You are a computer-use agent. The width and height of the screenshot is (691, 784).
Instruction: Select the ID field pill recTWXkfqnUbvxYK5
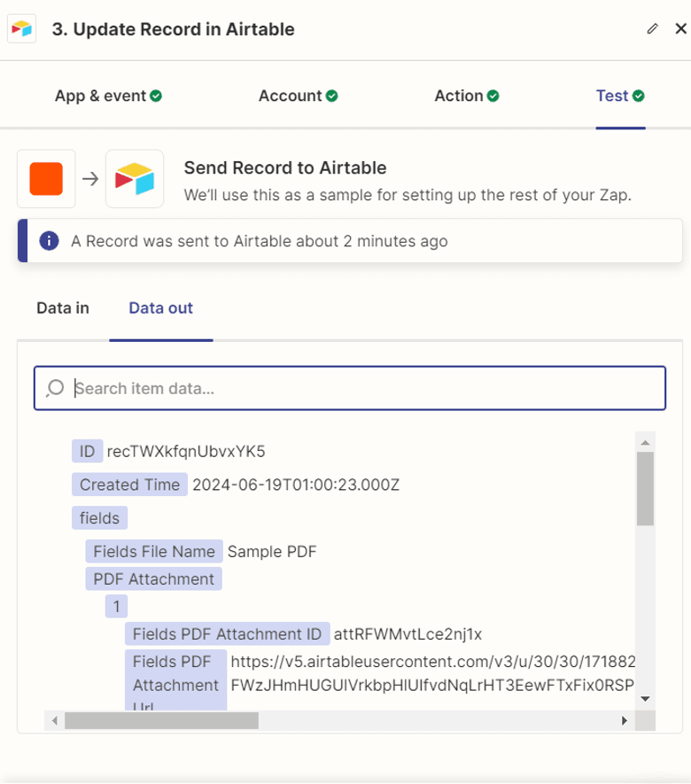click(x=86, y=451)
